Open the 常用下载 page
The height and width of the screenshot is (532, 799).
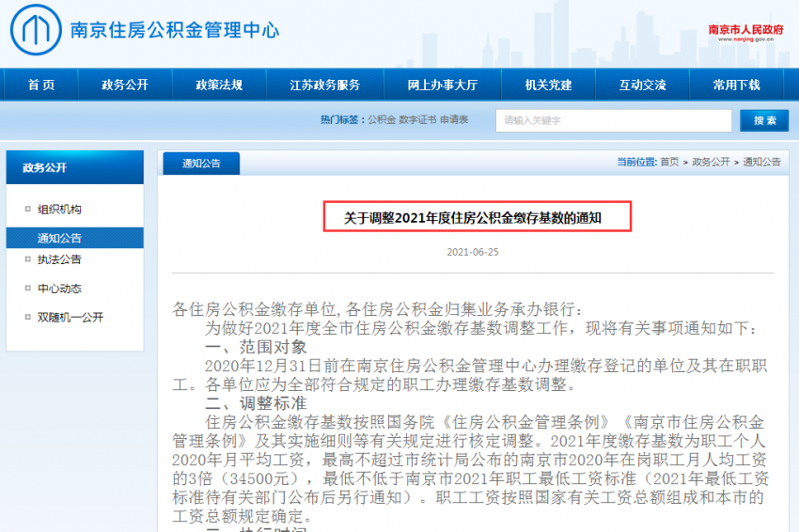click(x=736, y=85)
